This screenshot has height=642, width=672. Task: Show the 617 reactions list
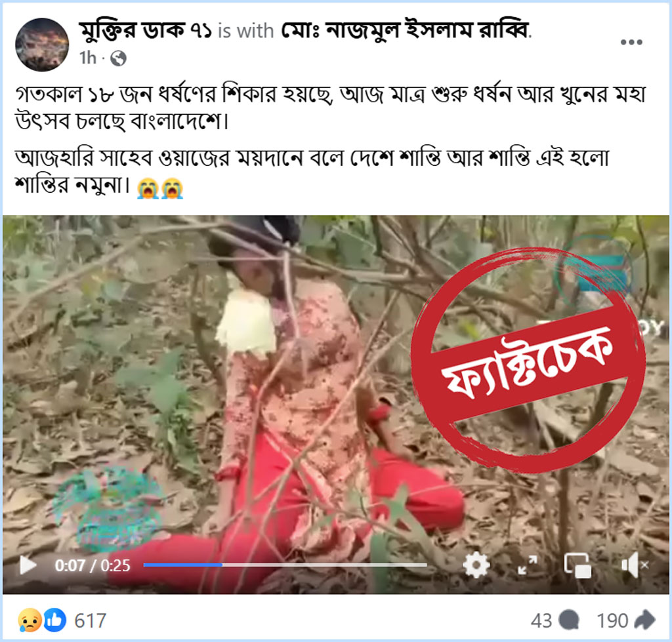[x=90, y=620]
